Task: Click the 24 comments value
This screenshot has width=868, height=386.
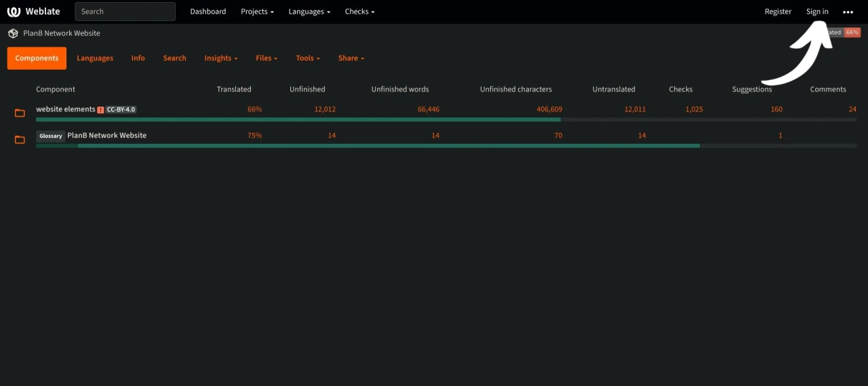Action: [x=852, y=109]
